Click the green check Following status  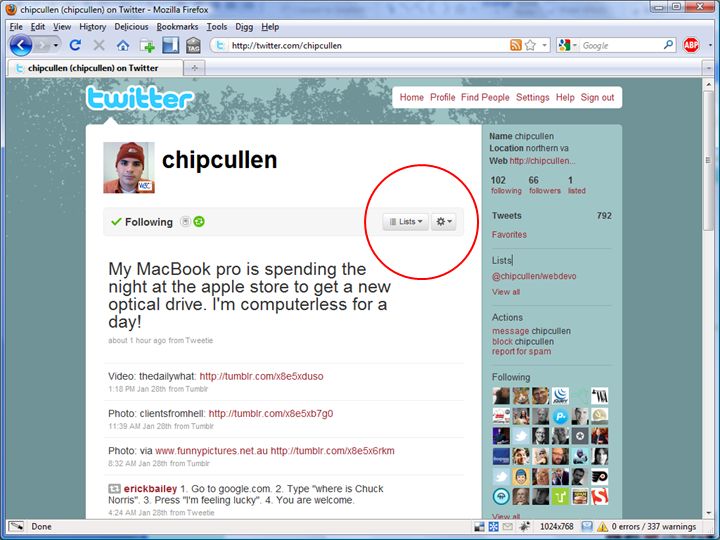click(142, 222)
